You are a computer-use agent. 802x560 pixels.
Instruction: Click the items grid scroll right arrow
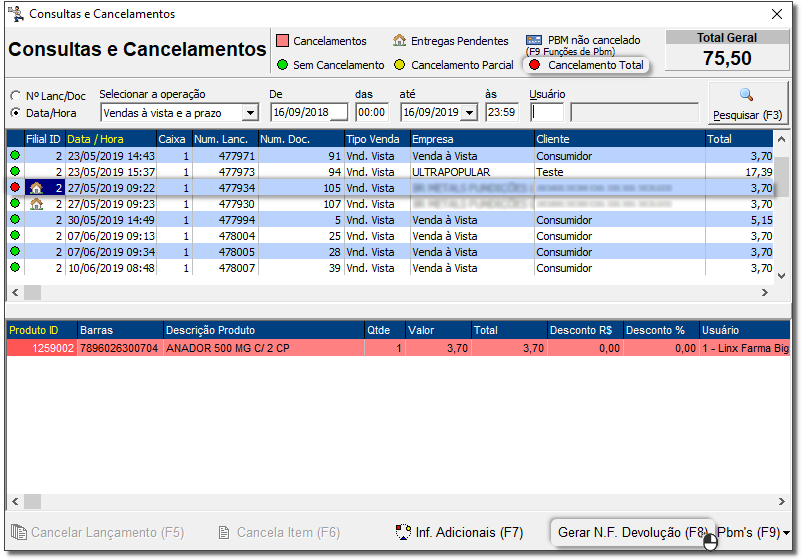(782, 501)
